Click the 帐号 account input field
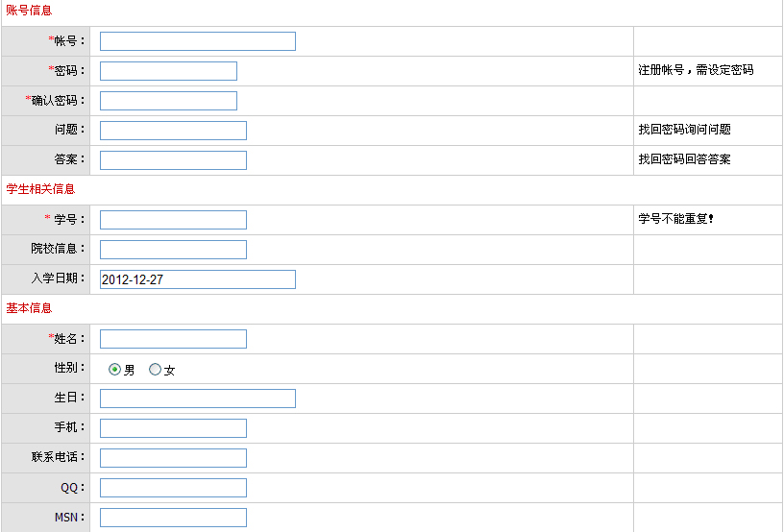This screenshot has height=532, width=784. [197, 41]
